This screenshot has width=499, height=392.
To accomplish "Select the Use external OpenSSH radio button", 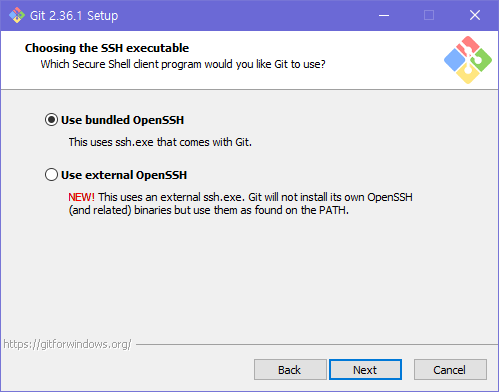I will [51, 174].
